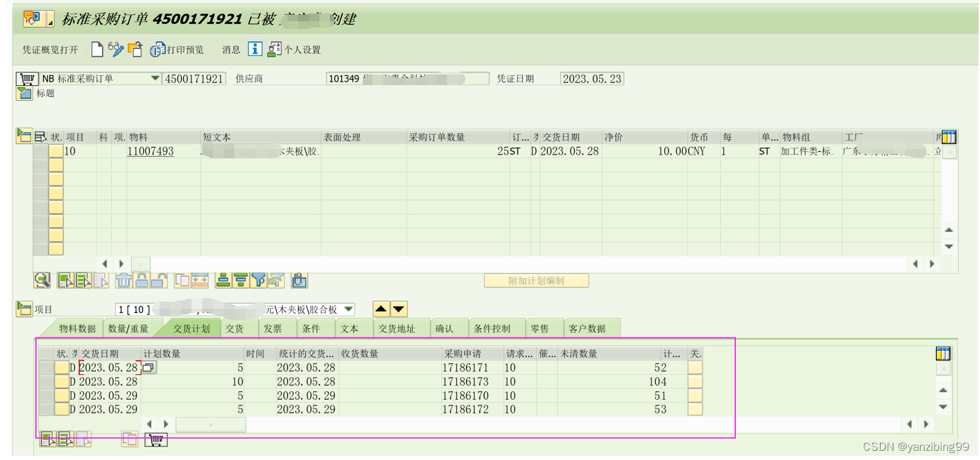Open 个人设置 personal settings
This screenshot has width=980, height=460.
tap(274, 49)
